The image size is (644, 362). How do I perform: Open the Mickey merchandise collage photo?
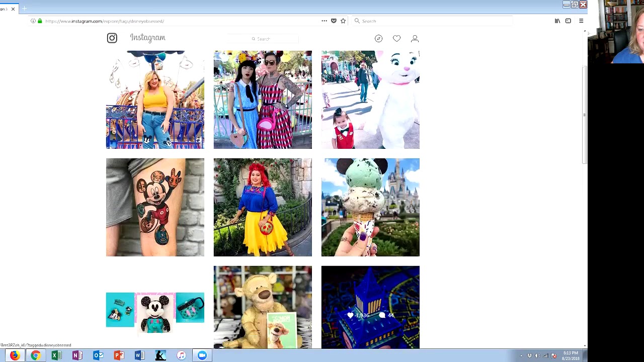(x=155, y=312)
